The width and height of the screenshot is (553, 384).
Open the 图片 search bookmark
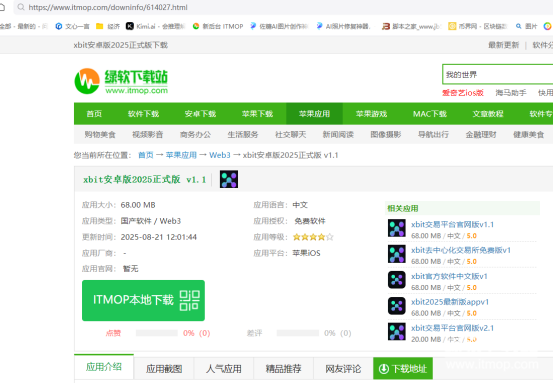pos(526,26)
